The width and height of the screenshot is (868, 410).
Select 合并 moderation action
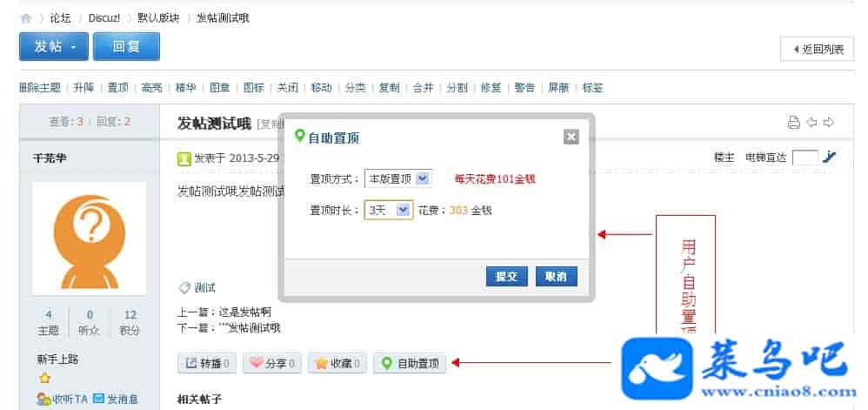pos(423,88)
